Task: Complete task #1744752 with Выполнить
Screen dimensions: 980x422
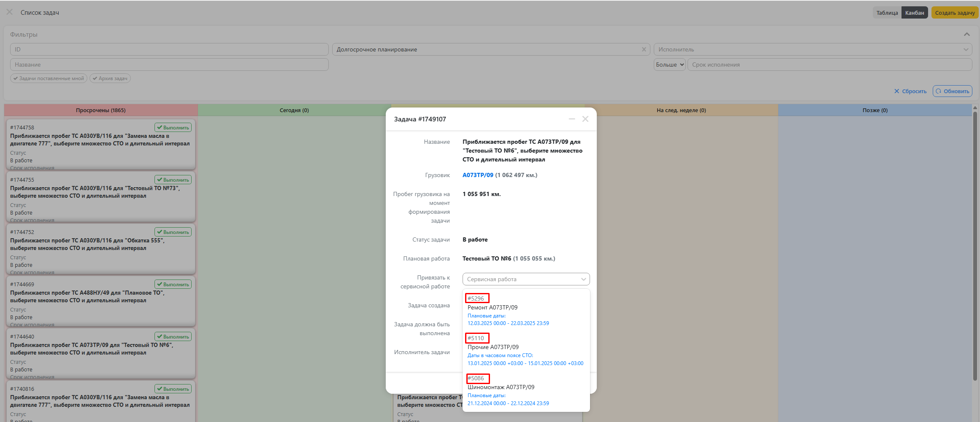Action: pyautogui.click(x=173, y=232)
